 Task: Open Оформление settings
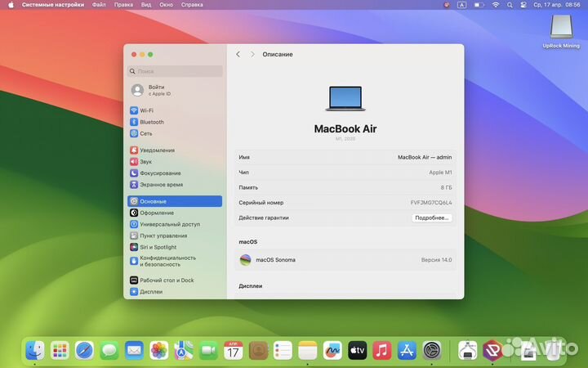coord(175,213)
